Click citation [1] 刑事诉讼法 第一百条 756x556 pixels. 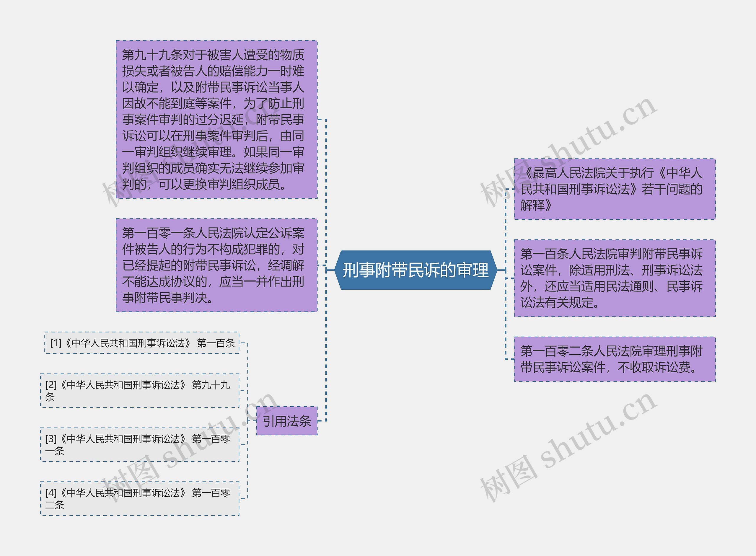pos(141,344)
